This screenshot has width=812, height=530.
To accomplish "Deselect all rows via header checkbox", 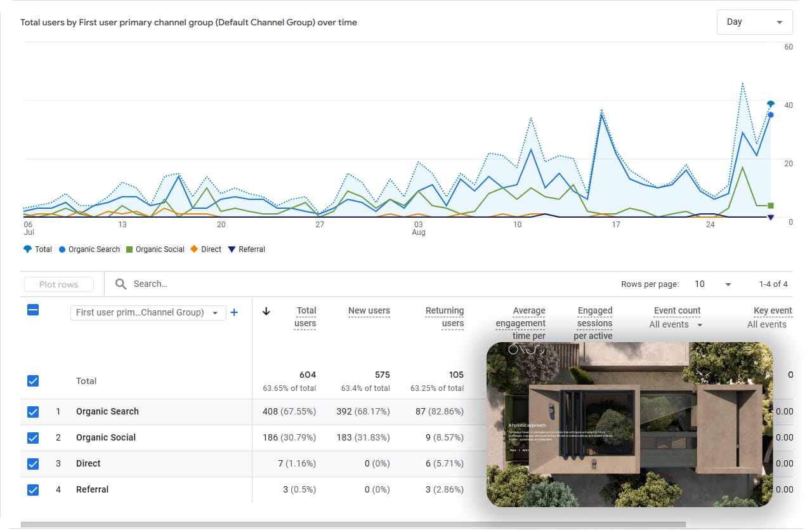I will coord(33,310).
